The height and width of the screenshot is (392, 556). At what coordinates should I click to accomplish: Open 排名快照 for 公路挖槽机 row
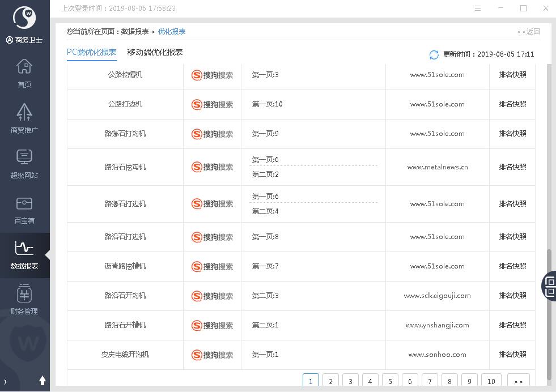pyautogui.click(x=512, y=75)
